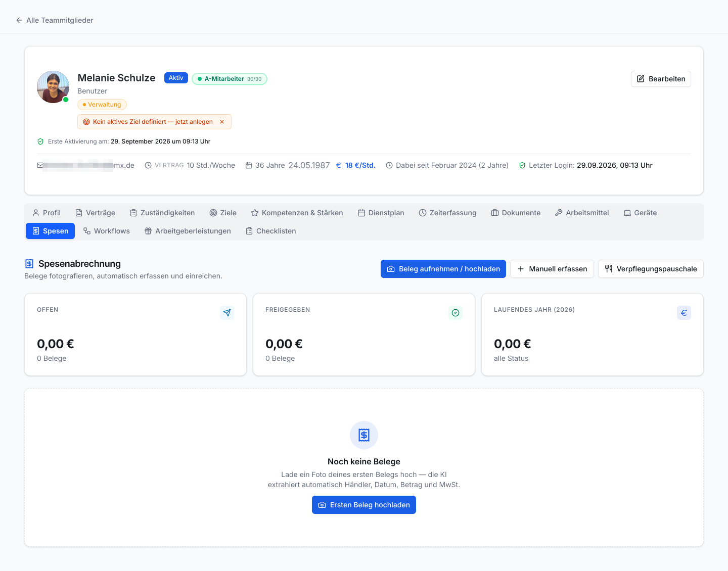
Task: Click the receipt icon beside Spesenabrechnung heading
Action: pos(29,264)
